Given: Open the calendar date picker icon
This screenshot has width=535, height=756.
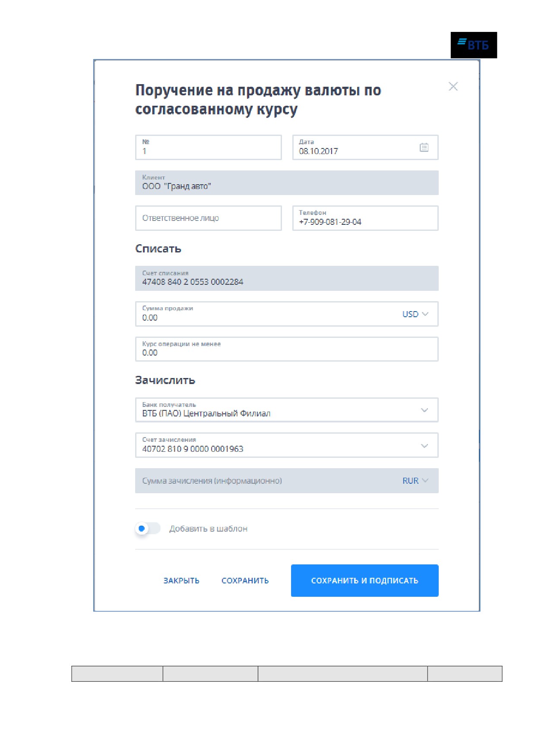Looking at the screenshot, I should (424, 148).
